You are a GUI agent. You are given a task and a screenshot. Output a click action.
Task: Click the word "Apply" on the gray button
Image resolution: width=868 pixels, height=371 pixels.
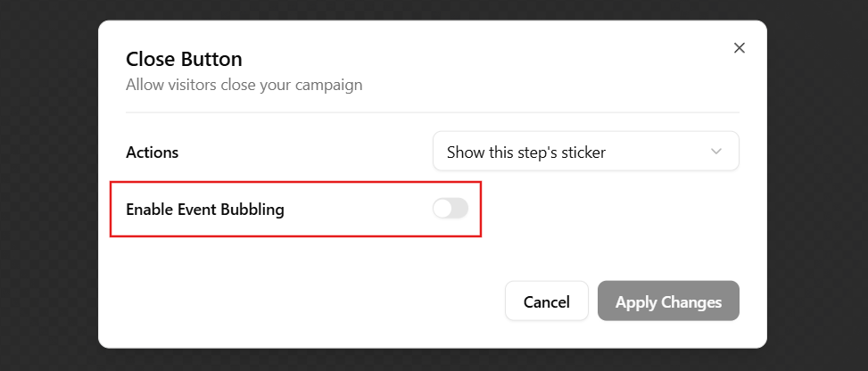636,302
